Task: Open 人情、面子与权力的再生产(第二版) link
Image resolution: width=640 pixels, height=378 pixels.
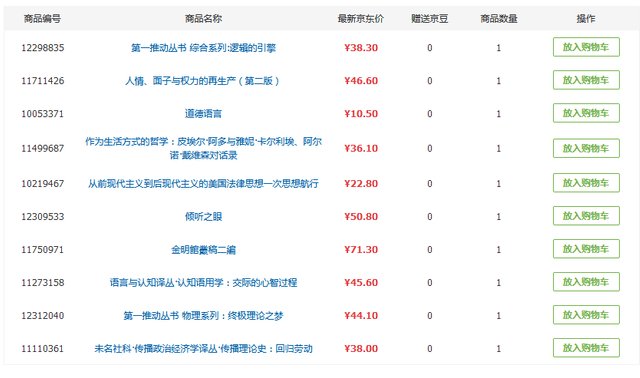Action: pos(203,81)
